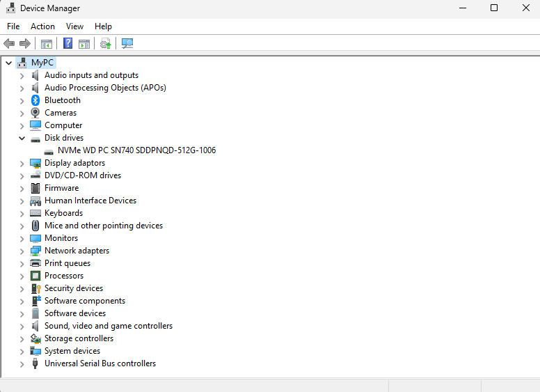Expand the Processors category arrow
Image resolution: width=540 pixels, height=392 pixels.
tap(22, 276)
